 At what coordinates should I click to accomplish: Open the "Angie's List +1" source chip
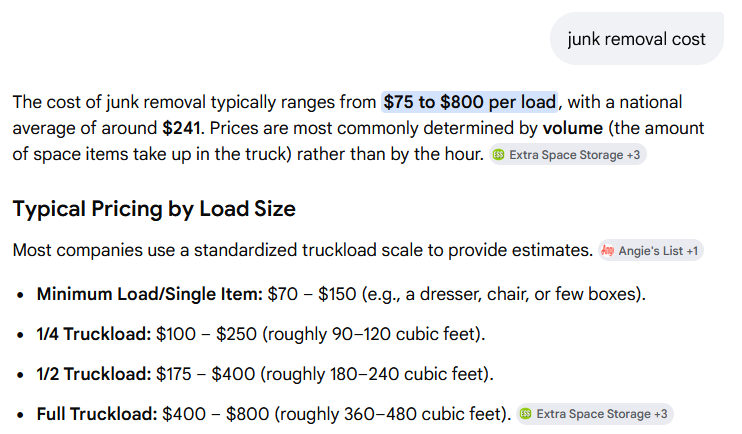click(x=650, y=250)
